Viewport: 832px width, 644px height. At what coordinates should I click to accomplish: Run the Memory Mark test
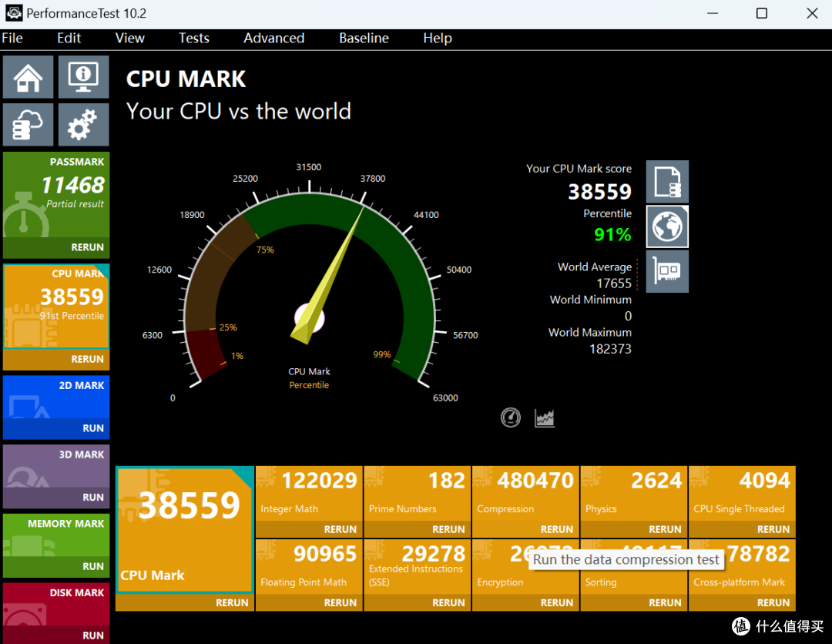pyautogui.click(x=56, y=566)
